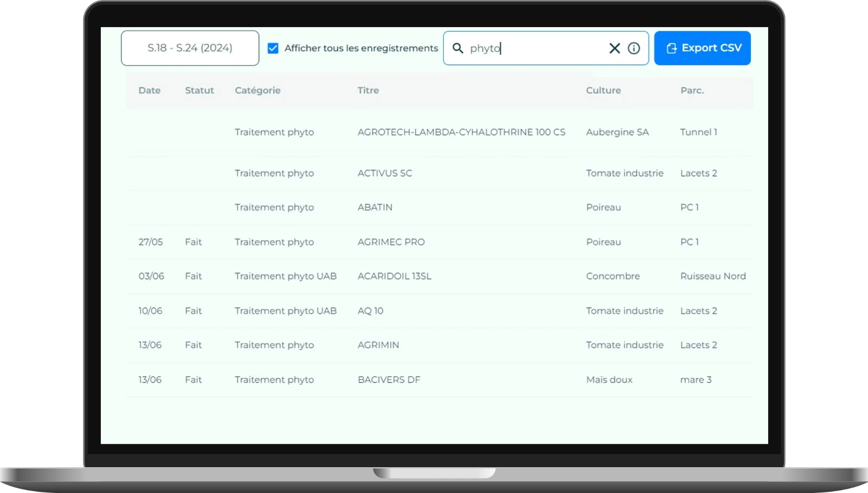Open the AGROTECH-LAMBDA-CYHALOTHRINE 100 CS row
This screenshot has height=493, width=868.
(x=461, y=132)
